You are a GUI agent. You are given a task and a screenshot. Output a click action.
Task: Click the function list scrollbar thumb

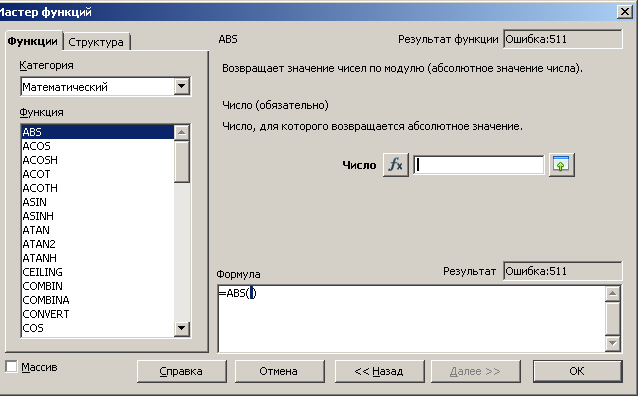pos(181,162)
